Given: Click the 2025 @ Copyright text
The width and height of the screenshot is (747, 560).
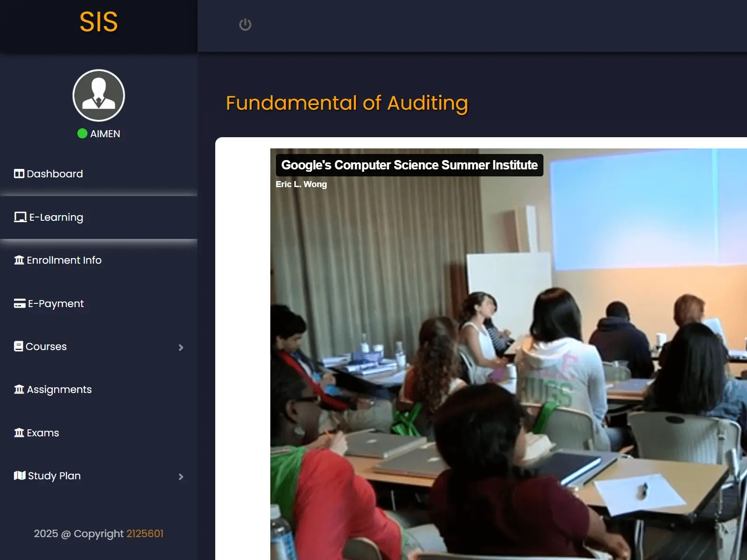Looking at the screenshot, I should [78, 533].
